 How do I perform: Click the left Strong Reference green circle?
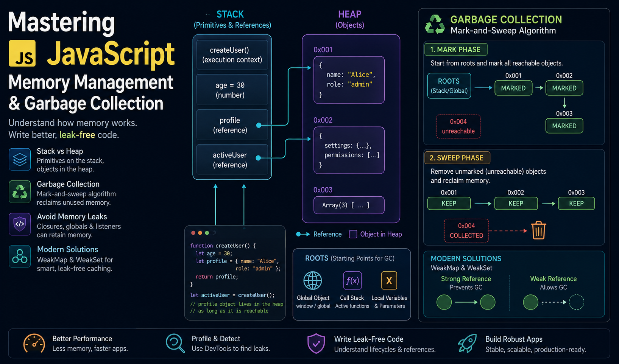pyautogui.click(x=444, y=302)
